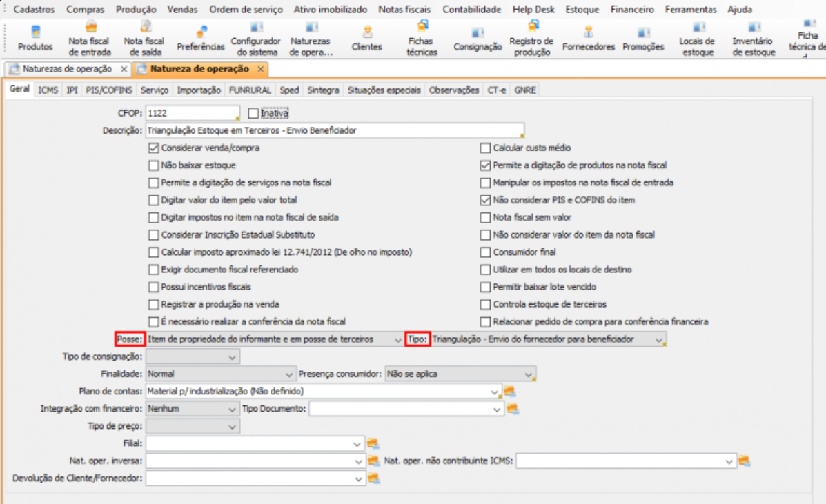Open Registro de produção toolbar icon
Screen dimensions: 826x504
point(531,39)
